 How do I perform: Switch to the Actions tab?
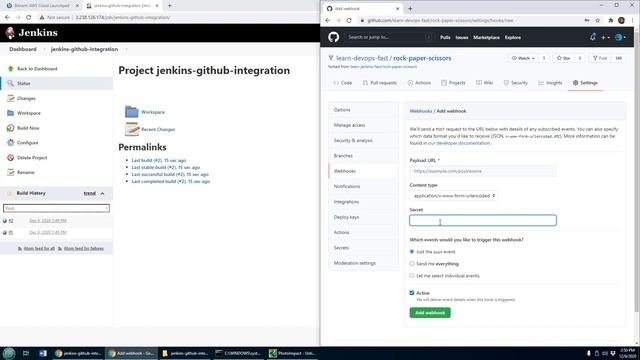point(419,82)
